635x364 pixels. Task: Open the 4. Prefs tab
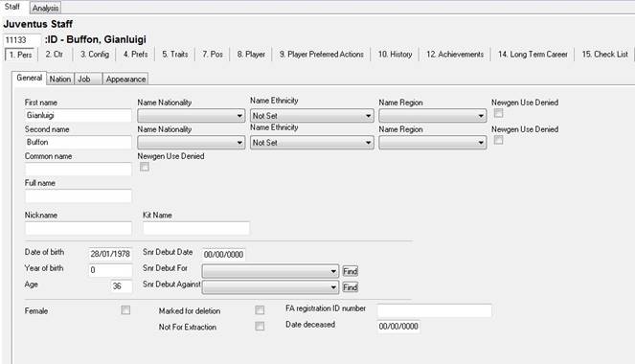pyautogui.click(x=136, y=55)
